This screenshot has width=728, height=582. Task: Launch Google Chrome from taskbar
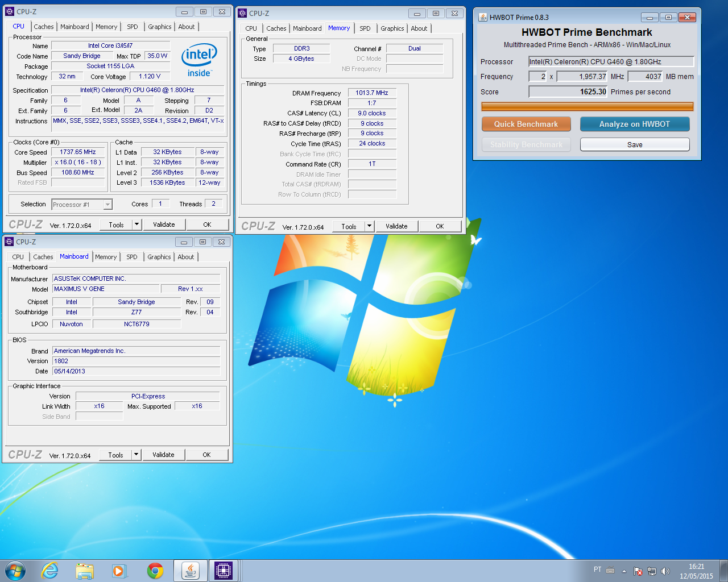[x=155, y=571]
